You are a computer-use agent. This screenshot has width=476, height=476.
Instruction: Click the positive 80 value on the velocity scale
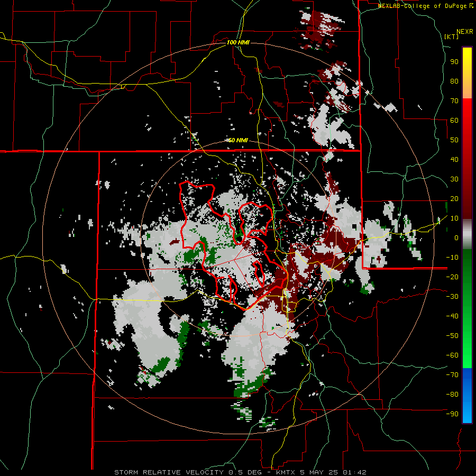pyautogui.click(x=454, y=81)
